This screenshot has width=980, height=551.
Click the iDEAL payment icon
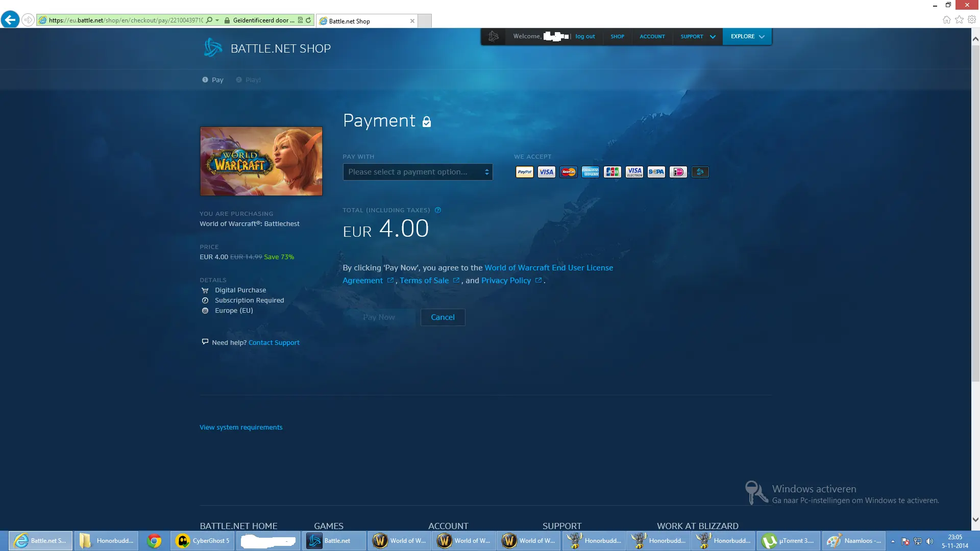[678, 172]
